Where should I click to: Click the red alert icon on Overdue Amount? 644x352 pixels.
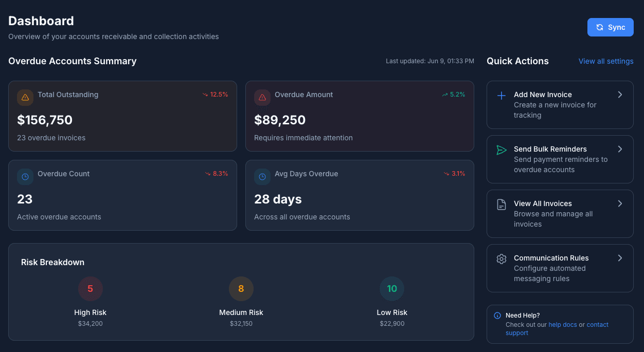click(x=262, y=97)
